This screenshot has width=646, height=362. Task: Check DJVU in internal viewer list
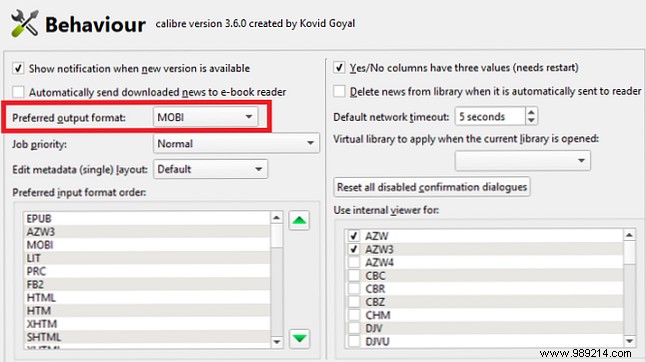pos(353,341)
